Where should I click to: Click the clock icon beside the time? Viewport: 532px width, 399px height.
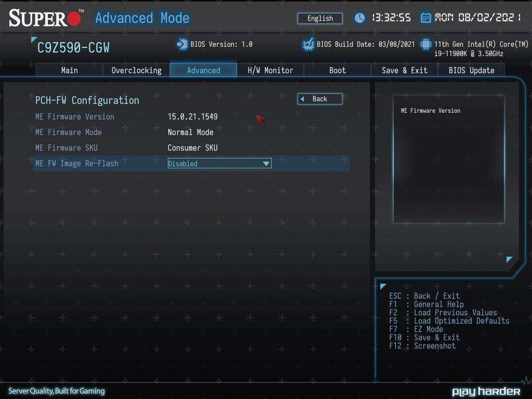(360, 18)
